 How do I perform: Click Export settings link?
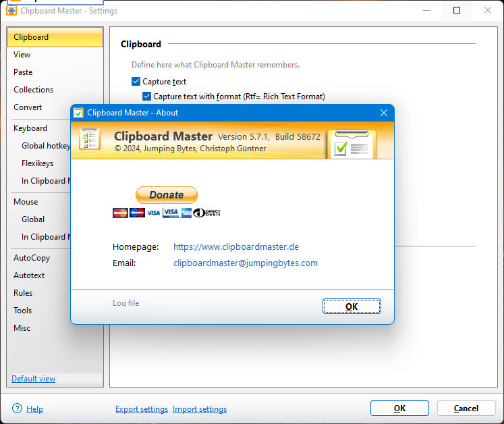pos(142,409)
